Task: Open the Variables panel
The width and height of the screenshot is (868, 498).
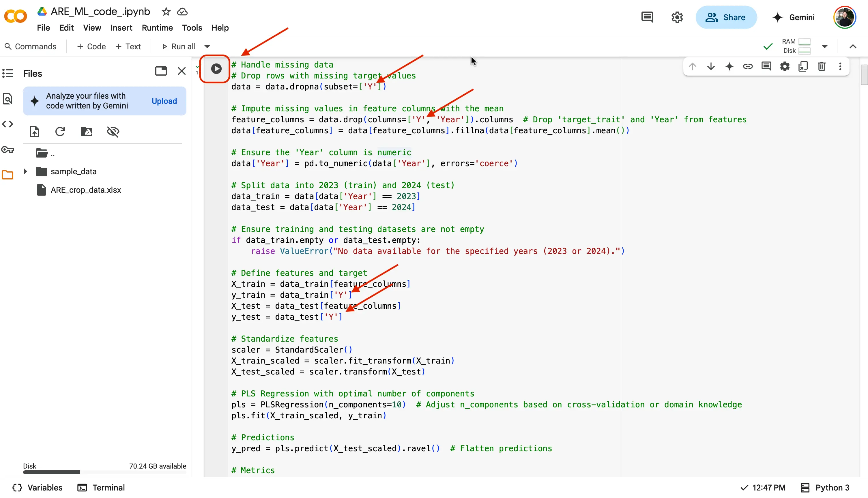Action: coord(37,488)
